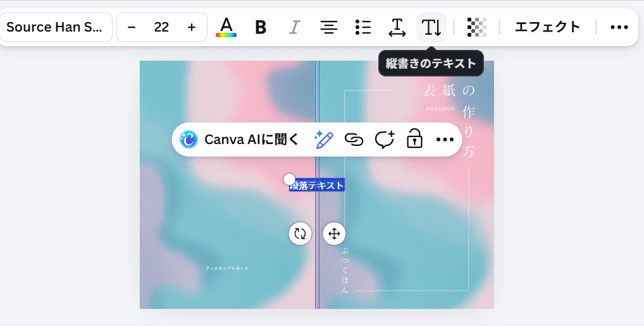Decrease font size with minus button

(x=132, y=27)
